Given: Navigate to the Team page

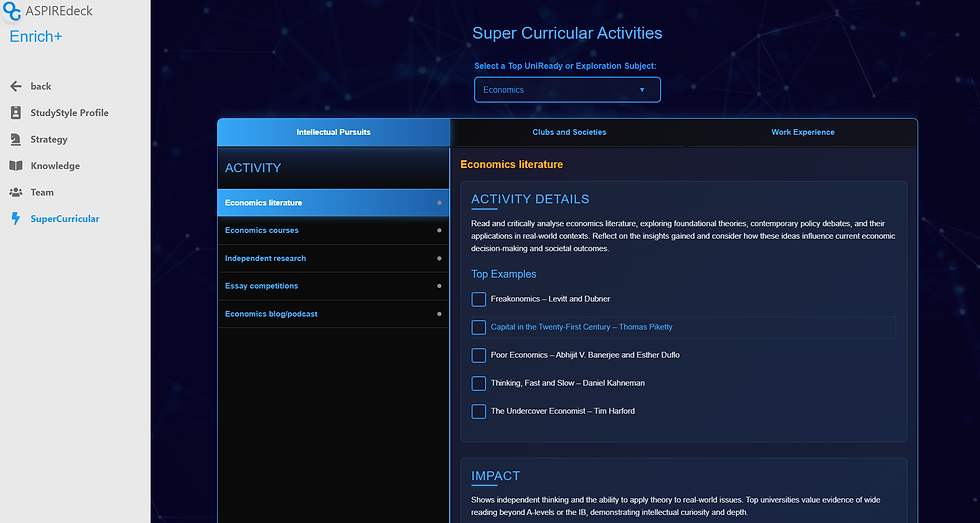Looking at the screenshot, I should pyautogui.click(x=42, y=192).
